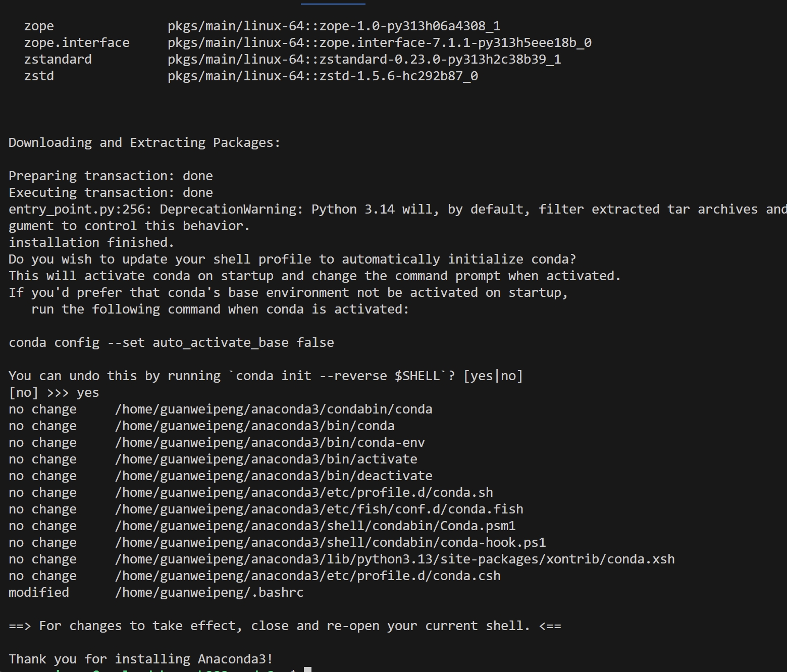Click the anaconda3/bin/deactivate path
787x672 pixels.
pos(274,476)
